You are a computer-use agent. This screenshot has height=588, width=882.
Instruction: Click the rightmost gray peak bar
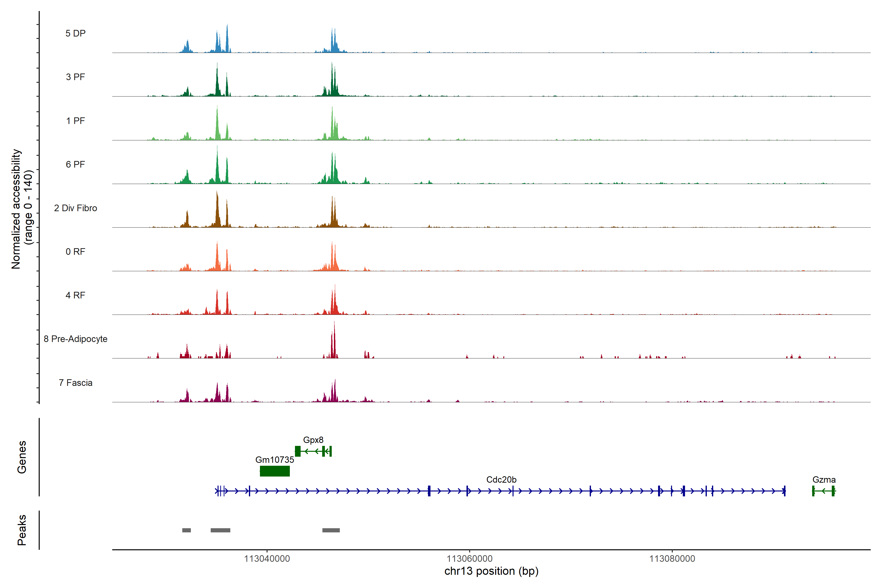click(331, 530)
